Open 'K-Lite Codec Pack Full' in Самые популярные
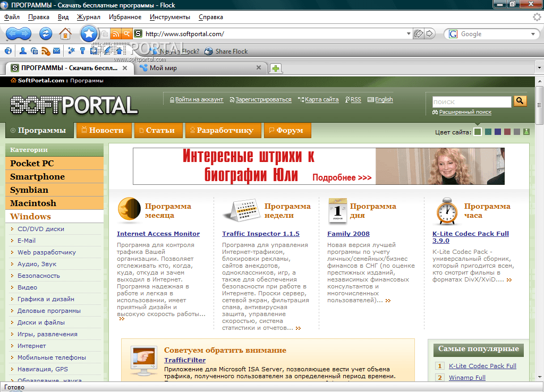 click(482, 366)
